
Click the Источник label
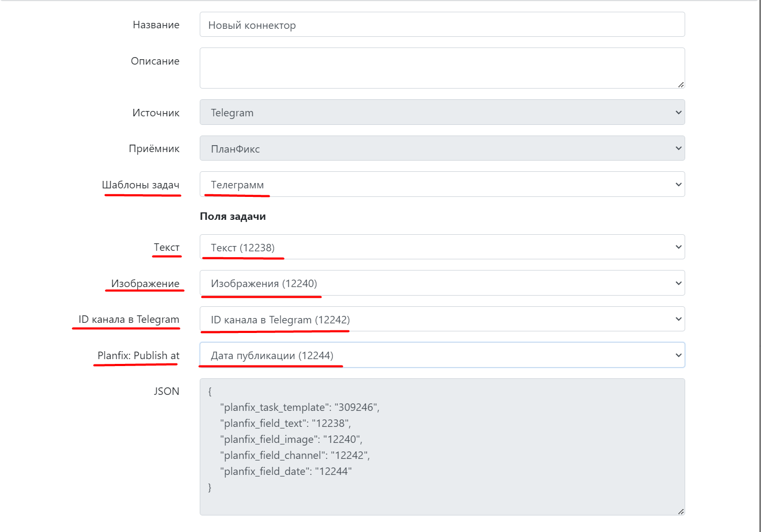(x=156, y=113)
